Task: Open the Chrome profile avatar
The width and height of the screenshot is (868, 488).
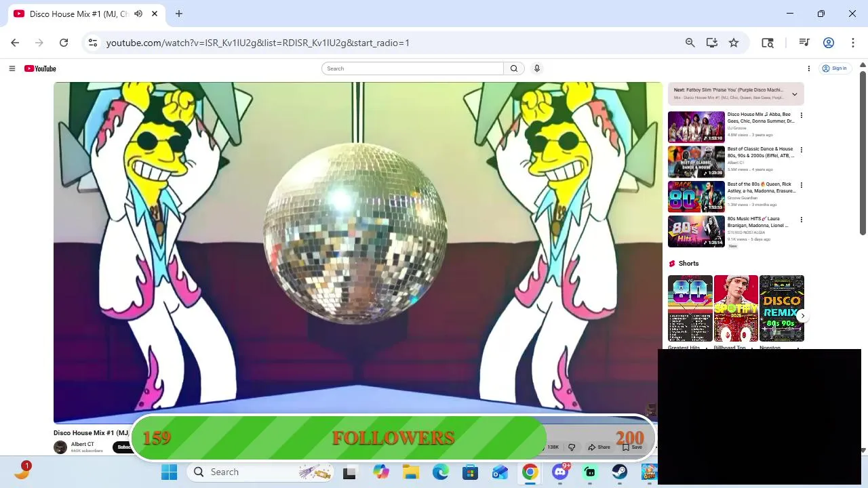Action: (828, 43)
